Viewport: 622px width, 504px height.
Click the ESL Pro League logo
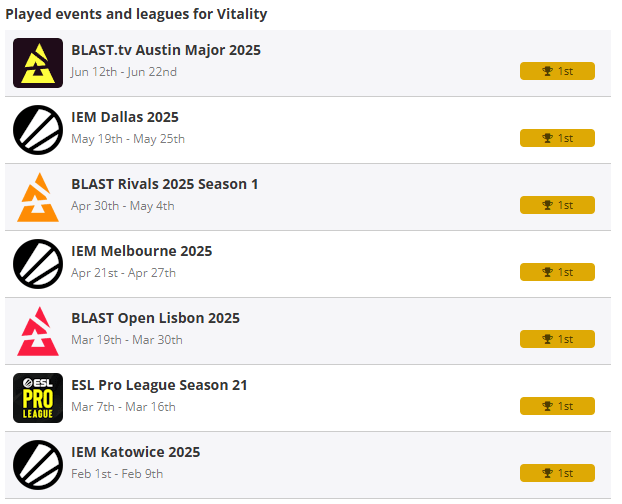pyautogui.click(x=38, y=398)
